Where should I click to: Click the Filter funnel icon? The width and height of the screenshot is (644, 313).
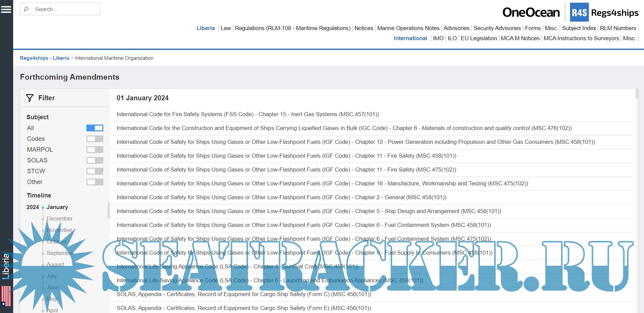point(30,98)
